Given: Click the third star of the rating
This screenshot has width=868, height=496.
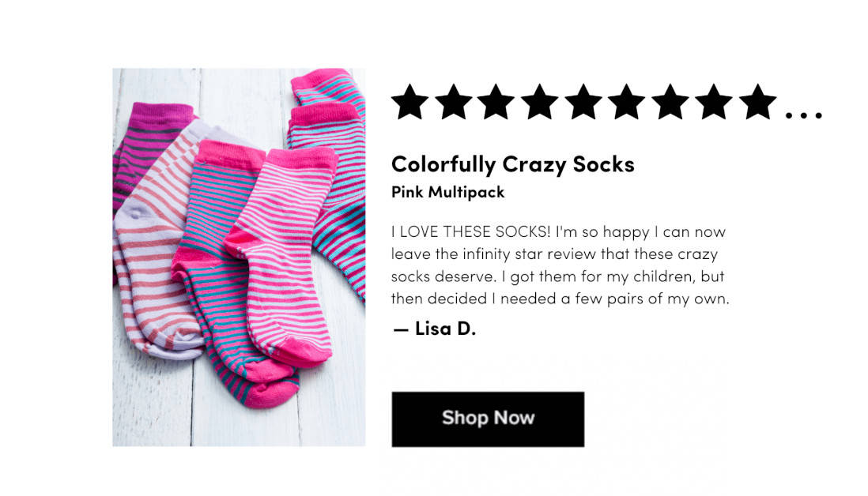Looking at the screenshot, I should (497, 103).
